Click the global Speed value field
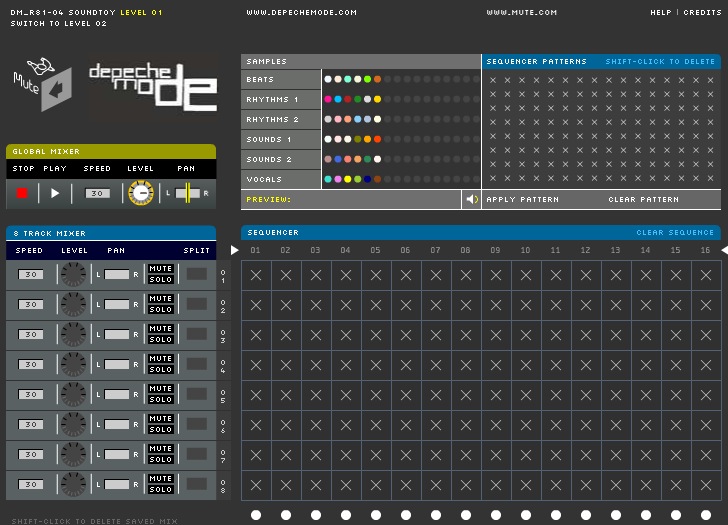Image resolution: width=728 pixels, height=525 pixels. [x=98, y=193]
